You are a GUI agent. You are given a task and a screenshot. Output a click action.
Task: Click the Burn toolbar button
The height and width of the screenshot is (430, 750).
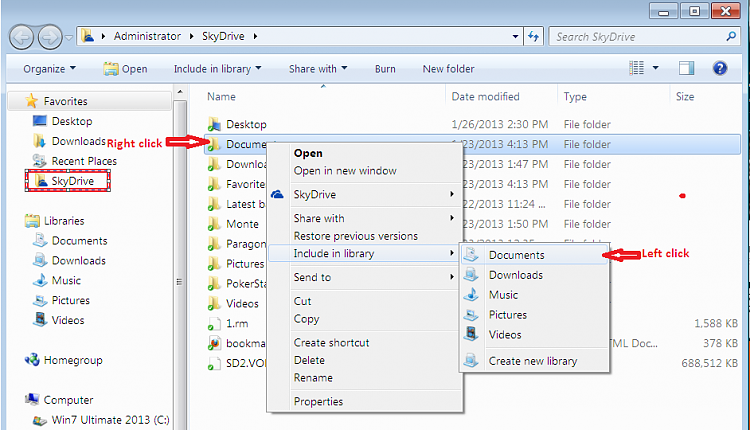385,69
